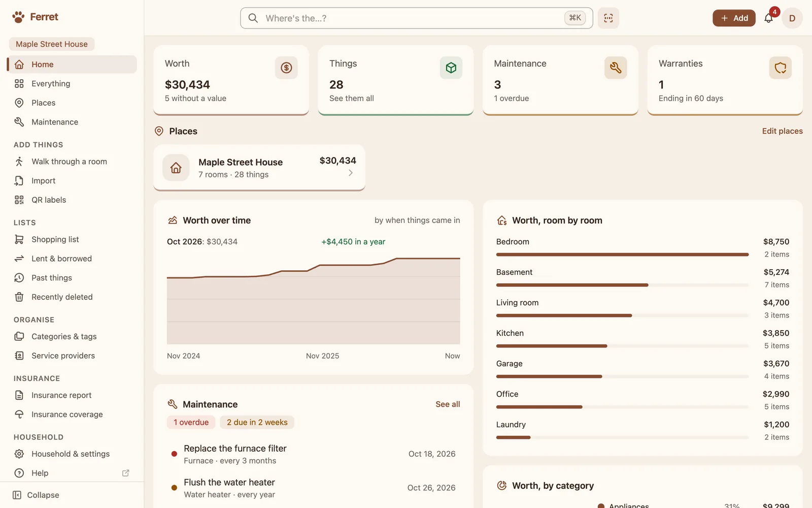Open Categories & tags
The image size is (812, 508).
[72, 337]
